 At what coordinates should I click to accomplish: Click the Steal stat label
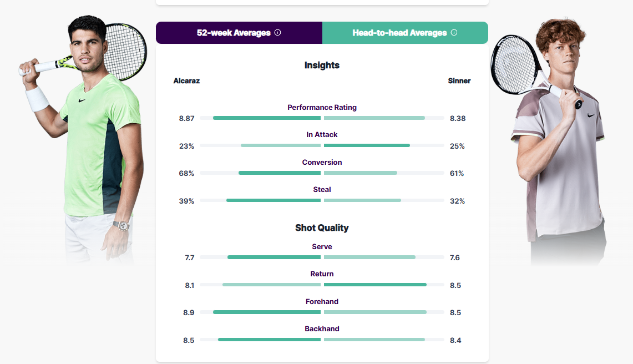point(322,189)
